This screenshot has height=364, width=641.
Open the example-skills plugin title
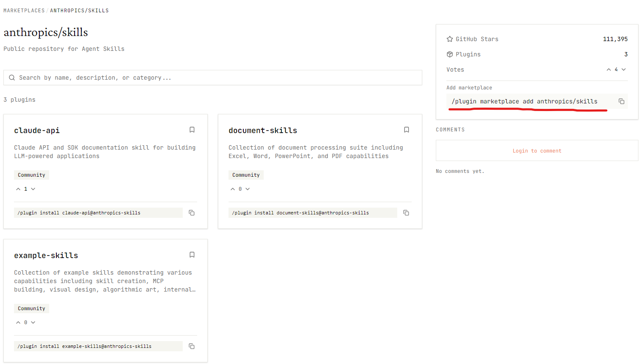46,256
